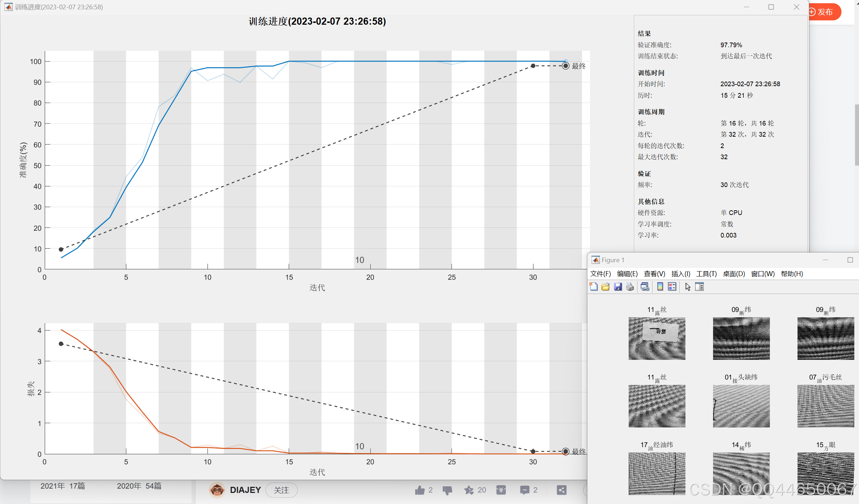Click the Link Plot toolbar icon
859x504 pixels.
[x=645, y=287]
